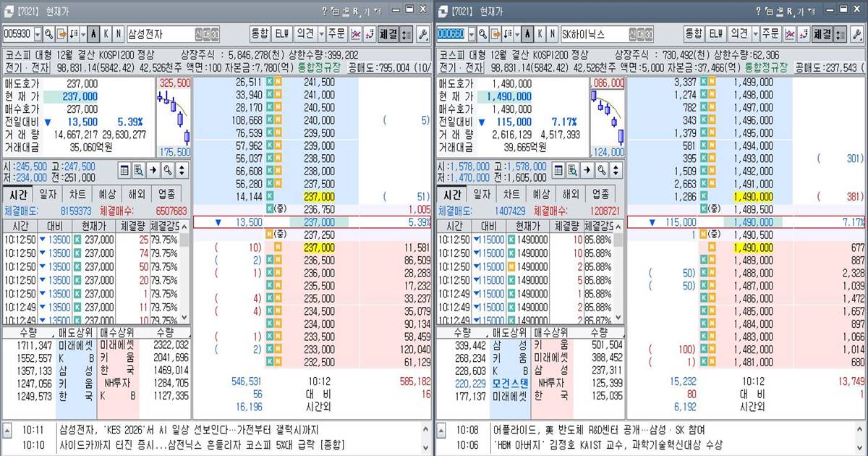Click the table grid icon below SK Hynix mini chart

[558, 170]
